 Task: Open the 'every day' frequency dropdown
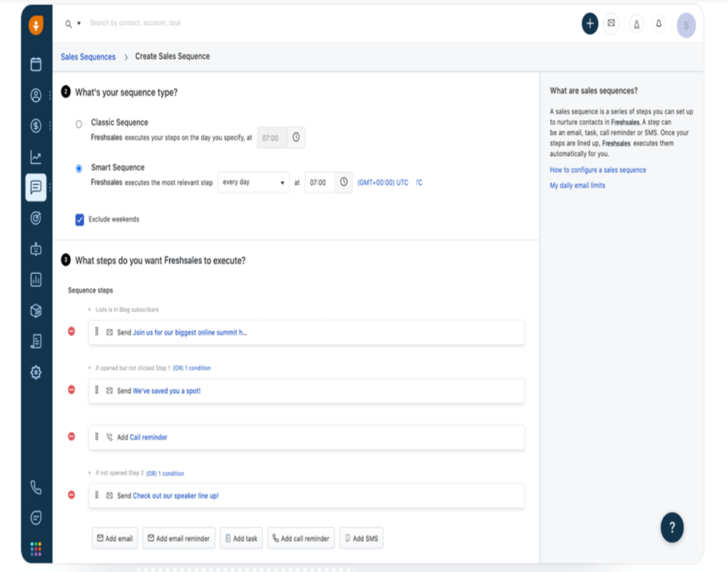tap(253, 182)
